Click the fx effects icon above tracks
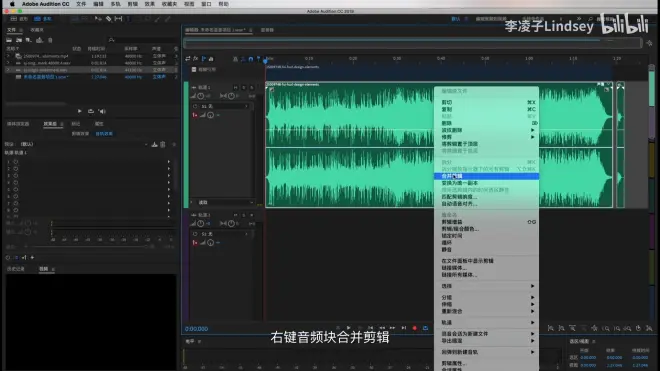Viewport: 660px width, 371px height. click(x=195, y=59)
